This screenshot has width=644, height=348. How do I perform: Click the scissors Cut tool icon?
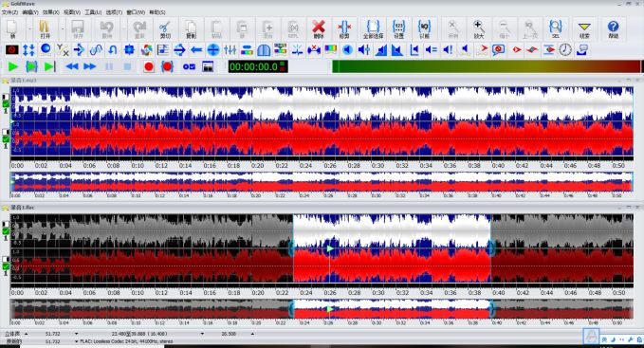(165, 29)
